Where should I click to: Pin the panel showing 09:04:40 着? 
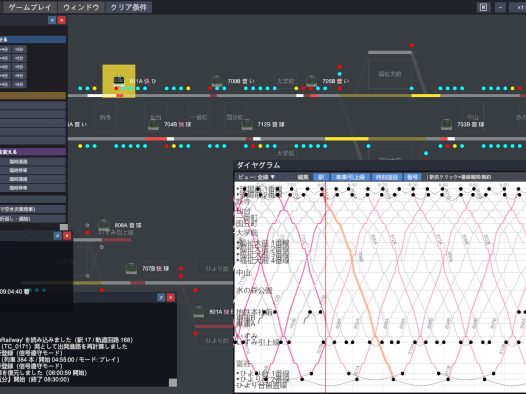pyautogui.click(x=58, y=236)
